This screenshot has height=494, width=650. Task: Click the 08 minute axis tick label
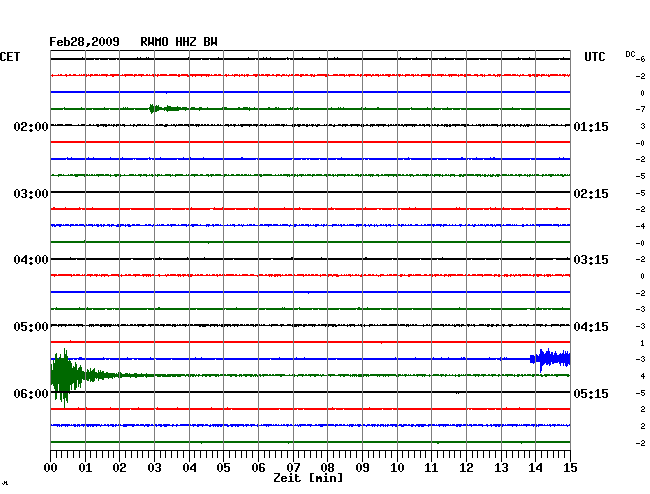pyautogui.click(x=327, y=467)
